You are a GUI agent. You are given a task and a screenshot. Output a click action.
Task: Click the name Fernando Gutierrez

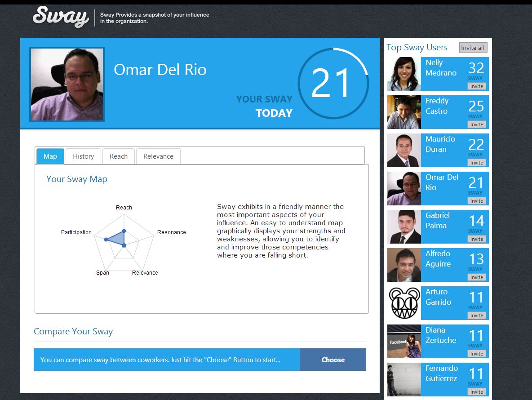(x=442, y=373)
